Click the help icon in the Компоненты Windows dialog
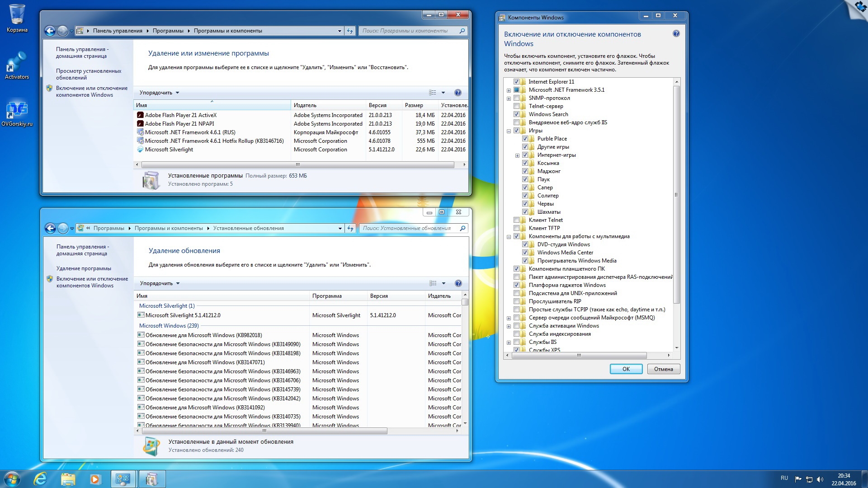 [676, 33]
